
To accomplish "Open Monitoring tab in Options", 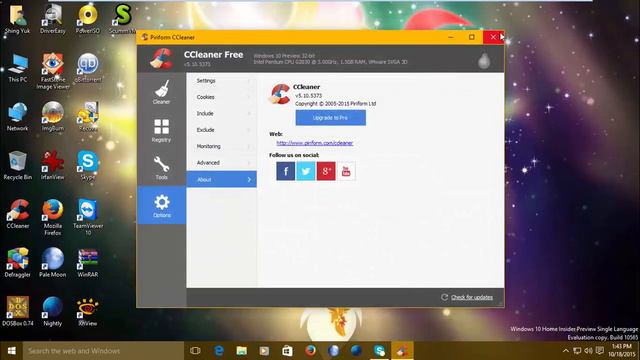I will click(x=222, y=146).
